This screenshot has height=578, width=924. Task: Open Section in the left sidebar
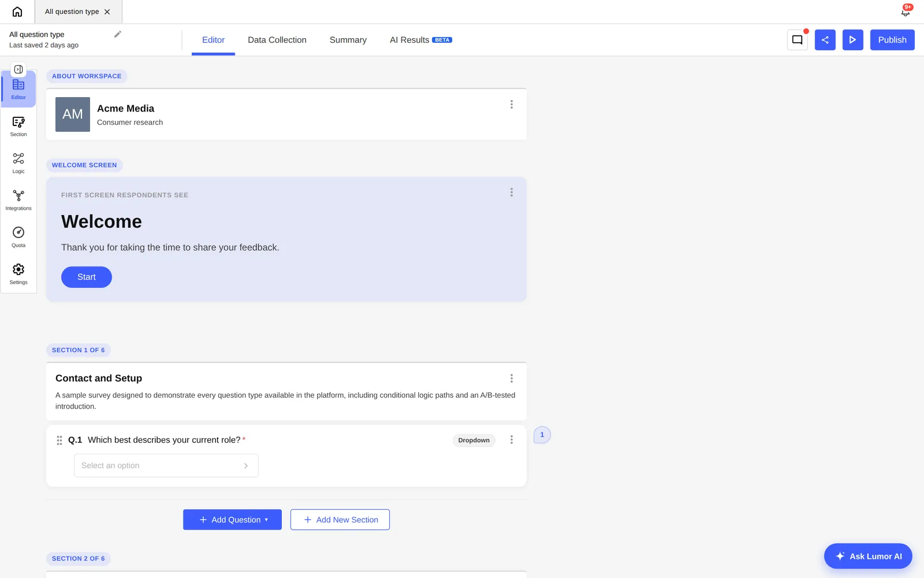[18, 127]
